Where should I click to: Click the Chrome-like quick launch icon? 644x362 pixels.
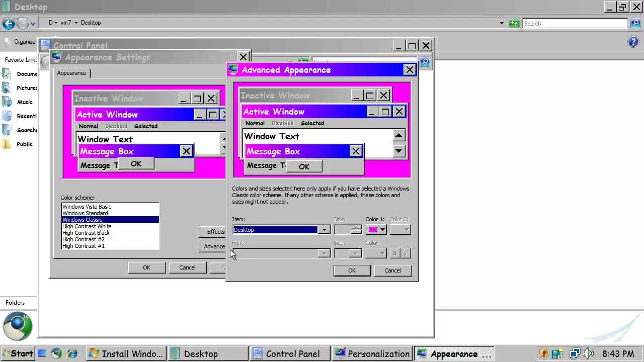point(56,353)
